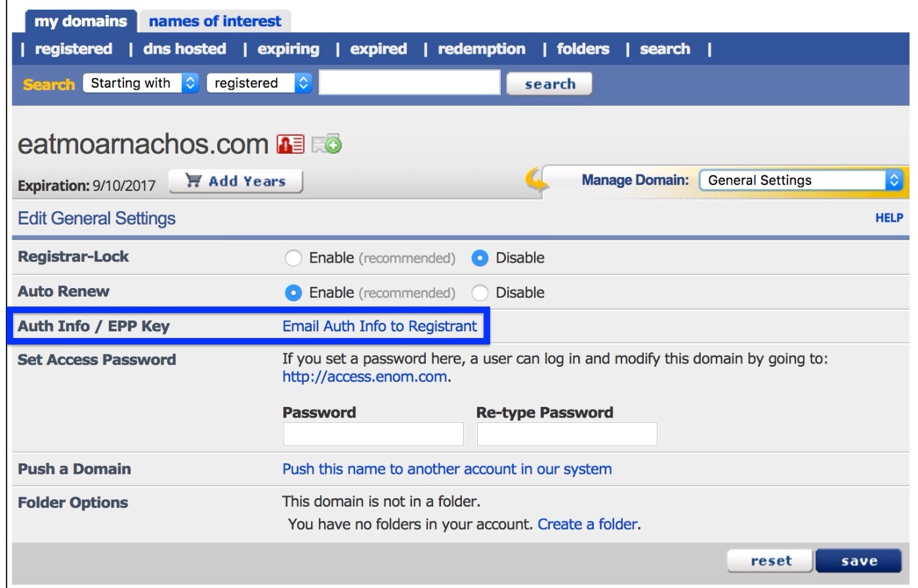Image resolution: width=918 pixels, height=588 pixels.
Task: Click the green add-service icon beside the domain
Action: click(x=325, y=144)
